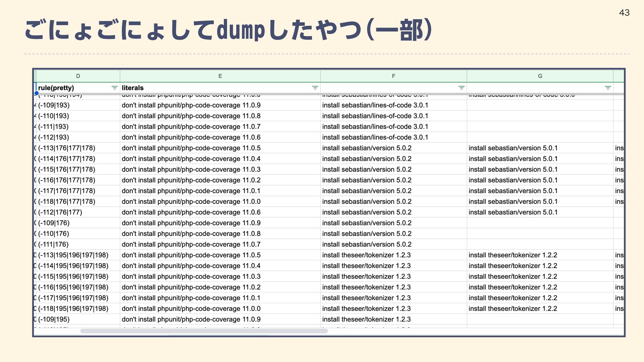Open filter menu for literals column
The width and height of the screenshot is (644, 362).
click(315, 88)
